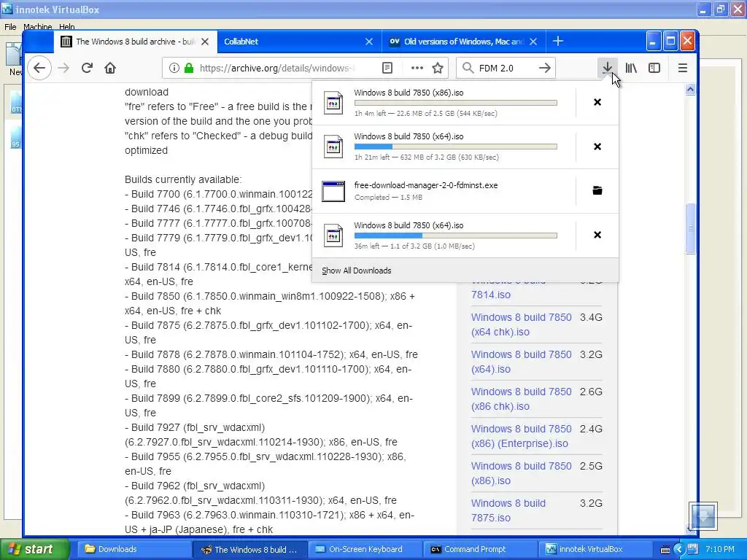Cancel the Windows 8 build 7850 (x86).iso download
The width and height of the screenshot is (747, 560).
[x=597, y=102]
